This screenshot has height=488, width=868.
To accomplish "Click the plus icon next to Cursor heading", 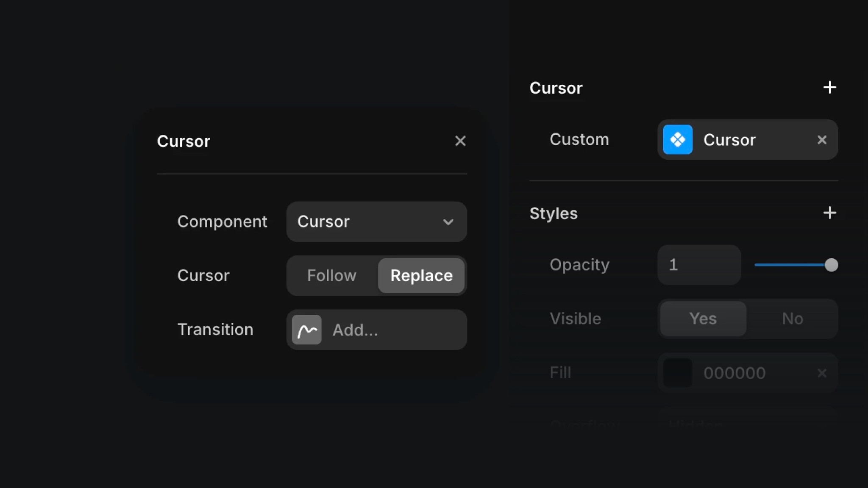I will 829,87.
